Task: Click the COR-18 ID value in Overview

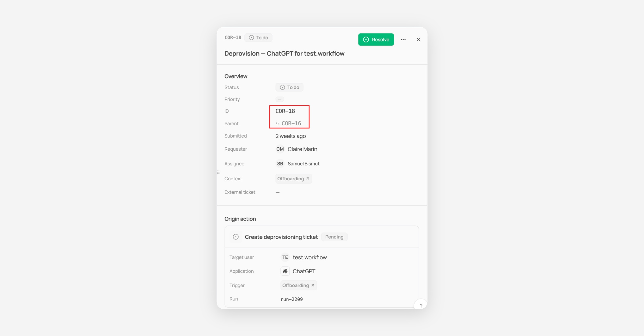Action: pyautogui.click(x=285, y=111)
